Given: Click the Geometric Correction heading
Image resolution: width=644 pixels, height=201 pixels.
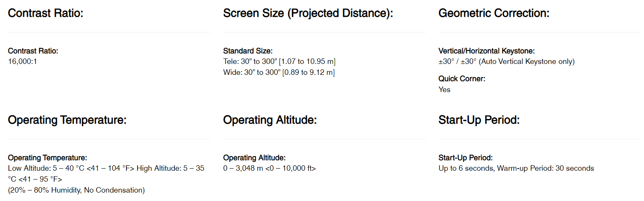Looking at the screenshot, I should 494,13.
